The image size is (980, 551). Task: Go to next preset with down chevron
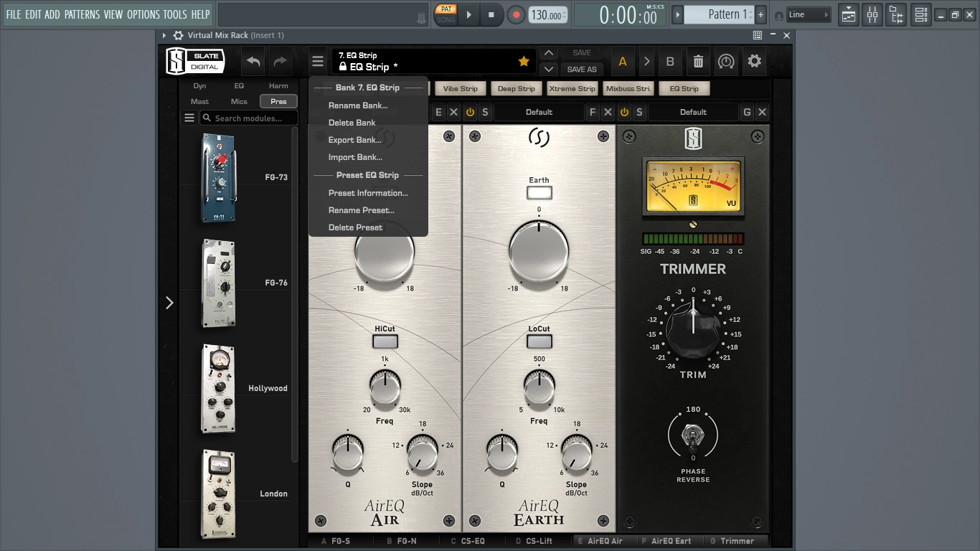click(548, 70)
